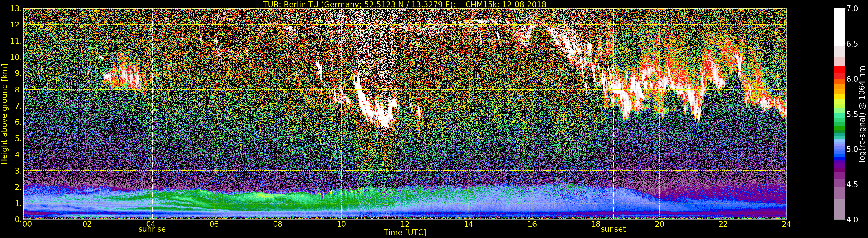
Task: Click the '1.' height tick label
Action: click(18, 203)
